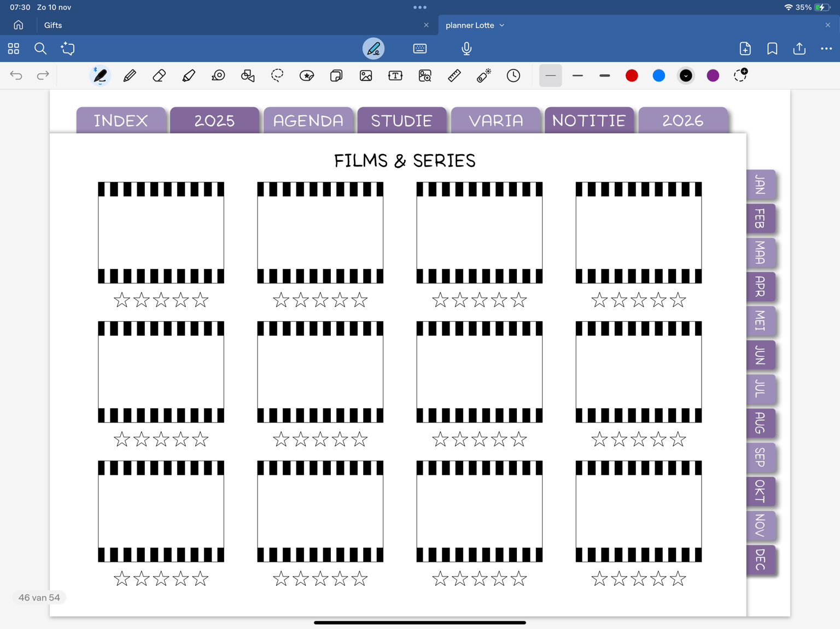This screenshot has width=840, height=629.
Task: Jump to the OKT month tab
Action: pyautogui.click(x=761, y=491)
